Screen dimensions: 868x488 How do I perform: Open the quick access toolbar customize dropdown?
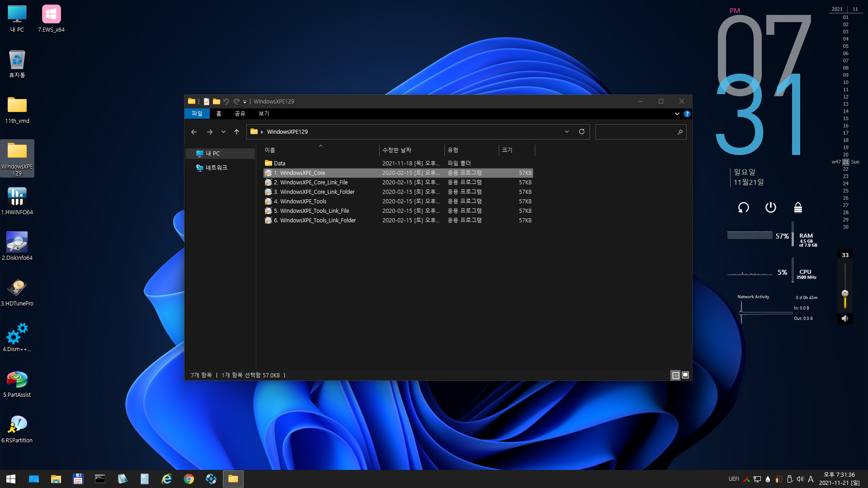click(245, 102)
